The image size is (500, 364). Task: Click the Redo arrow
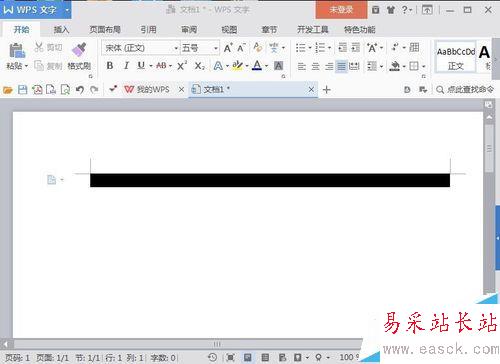click(94, 90)
